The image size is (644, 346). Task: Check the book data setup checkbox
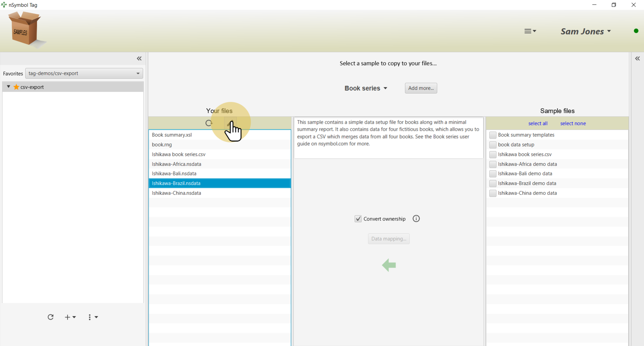pyautogui.click(x=493, y=145)
